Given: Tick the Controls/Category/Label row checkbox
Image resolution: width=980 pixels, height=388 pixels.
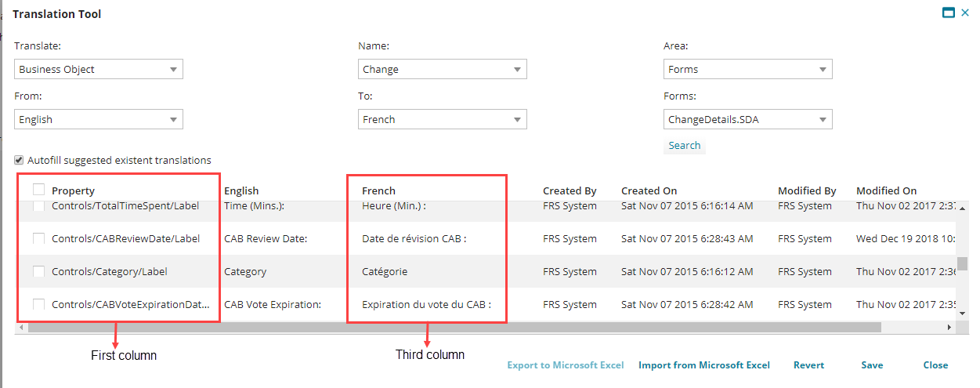Looking at the screenshot, I should point(39,271).
